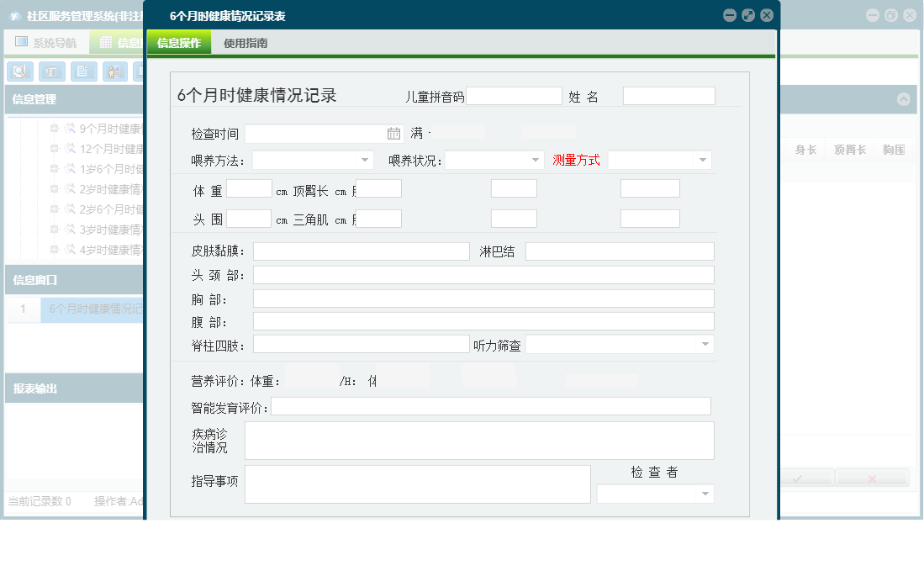The height and width of the screenshot is (576, 924).
Task: Open the 检查者 dropdown
Action: click(705, 494)
